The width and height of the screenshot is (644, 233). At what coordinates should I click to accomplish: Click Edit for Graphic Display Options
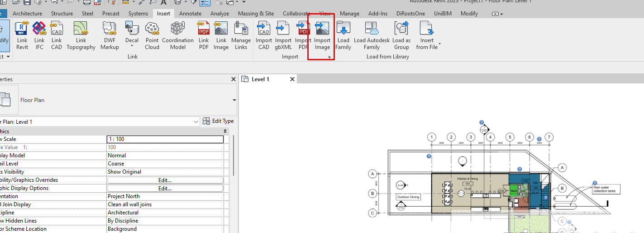tap(165, 188)
